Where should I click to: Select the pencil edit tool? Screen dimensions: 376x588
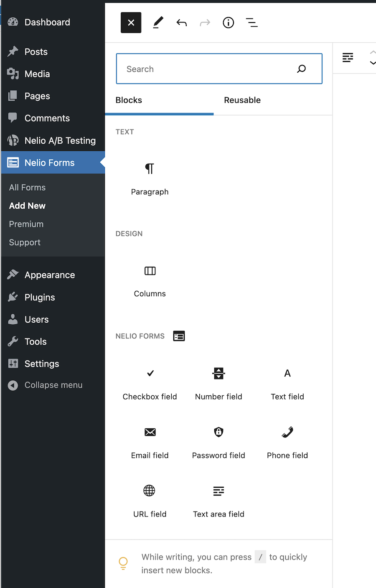(x=158, y=23)
